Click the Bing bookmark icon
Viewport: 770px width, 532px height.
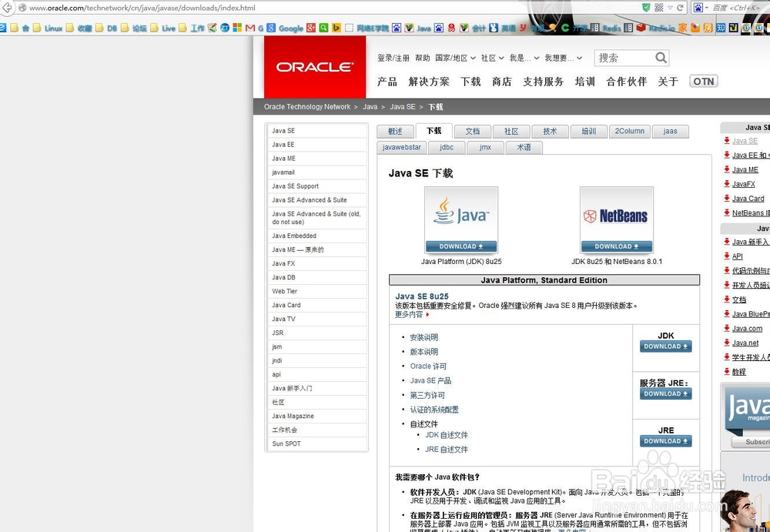point(336,28)
